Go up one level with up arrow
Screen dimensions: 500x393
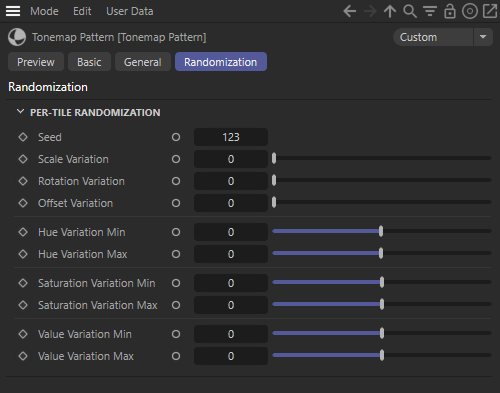pos(390,11)
